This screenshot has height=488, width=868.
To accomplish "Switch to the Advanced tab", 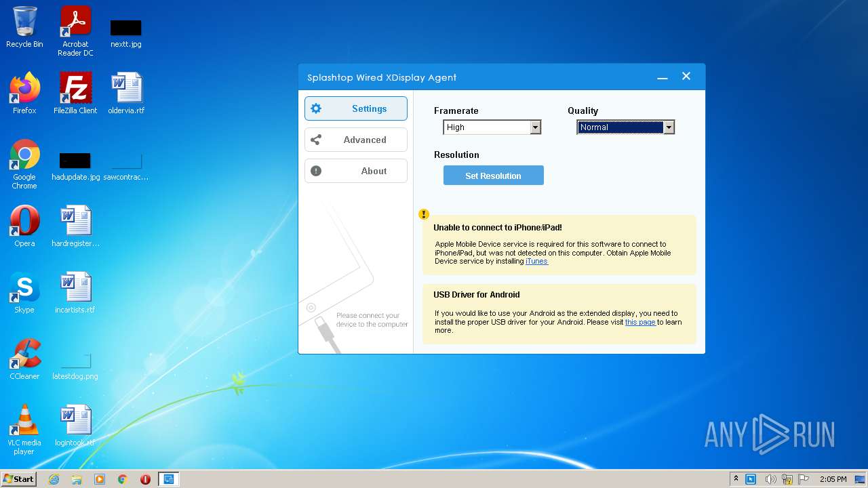I will click(x=356, y=140).
